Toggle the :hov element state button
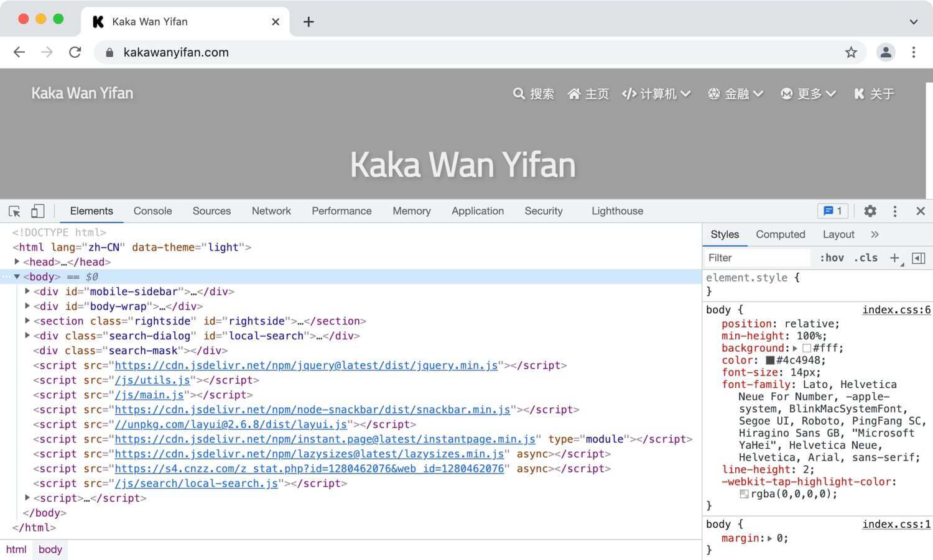This screenshot has width=933, height=560. point(832,258)
